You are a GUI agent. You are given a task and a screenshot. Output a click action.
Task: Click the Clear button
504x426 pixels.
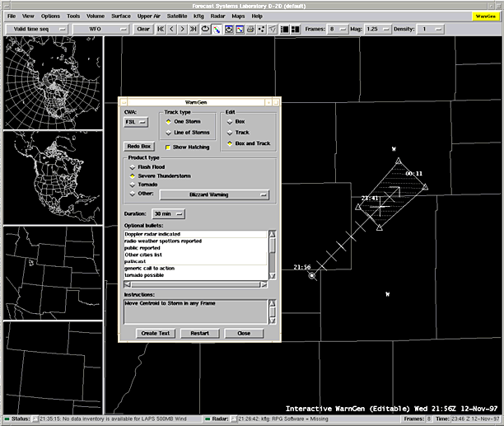[x=143, y=30]
